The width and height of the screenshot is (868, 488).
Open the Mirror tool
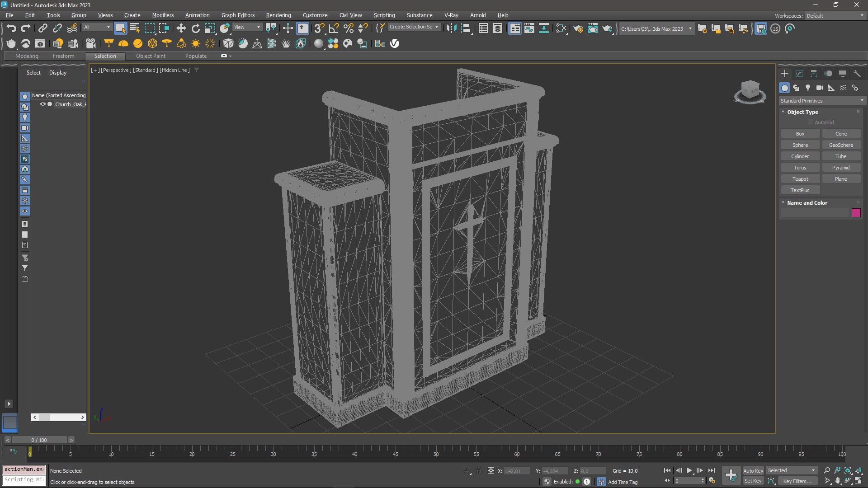[451, 28]
